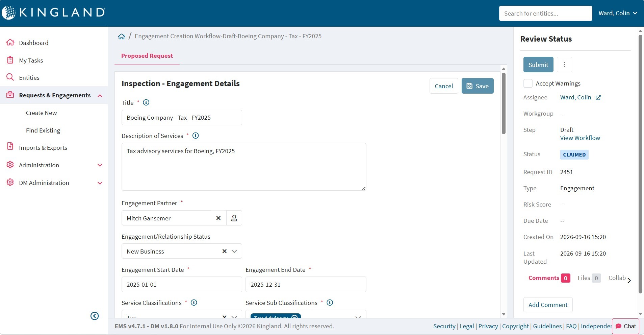The width and height of the screenshot is (644, 335).
Task: Switch to Files tab
Action: pyautogui.click(x=589, y=278)
